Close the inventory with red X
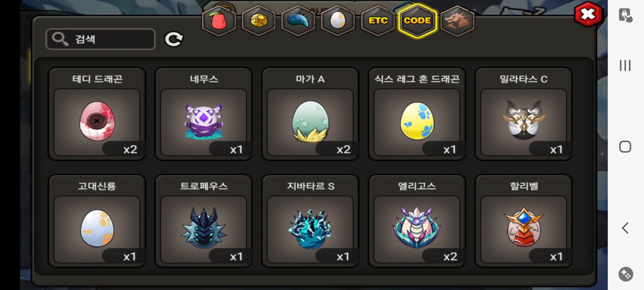 [588, 14]
